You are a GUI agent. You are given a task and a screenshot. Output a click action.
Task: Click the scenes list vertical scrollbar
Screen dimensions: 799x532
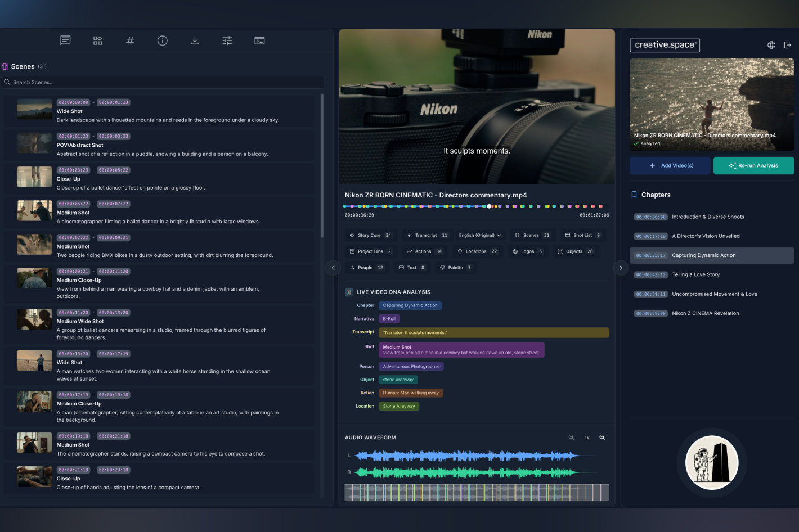pyautogui.click(x=322, y=166)
